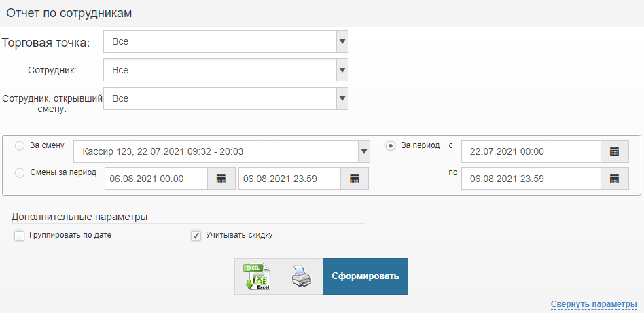Select the 'Смены за период' radio option
This screenshot has height=313, width=644.
pos(20,172)
